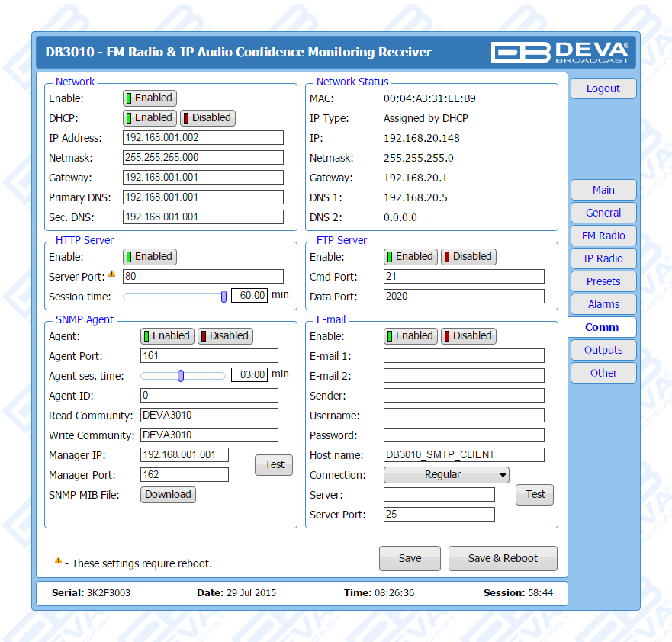The width and height of the screenshot is (672, 642).
Task: Go to the Outputs tab
Action: tap(603, 350)
